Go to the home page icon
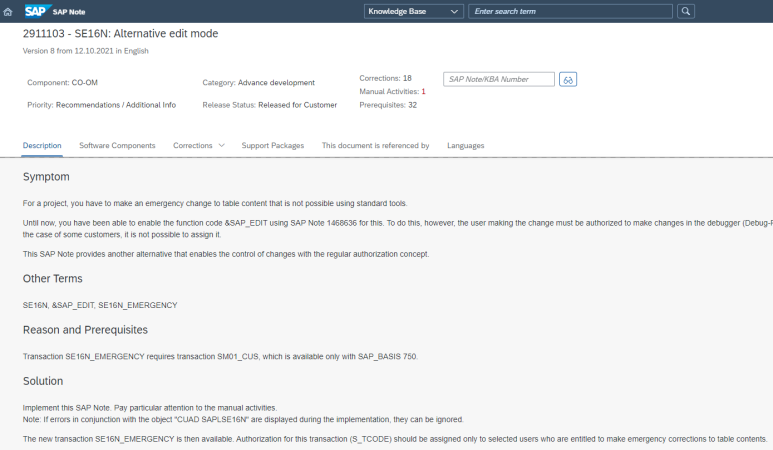773x450 pixels. tap(8, 12)
